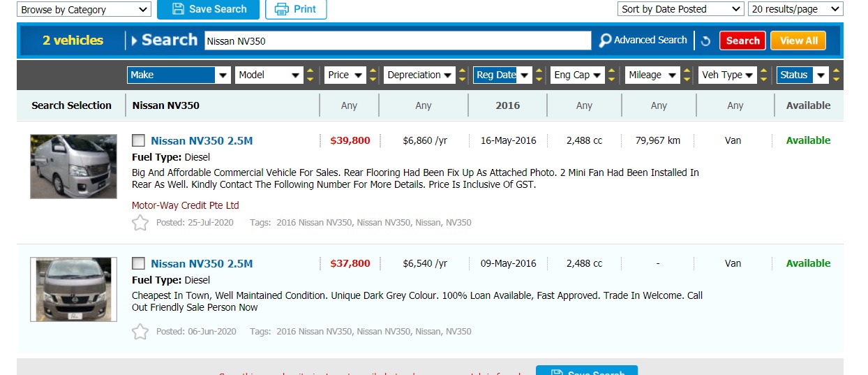
Task: Open the 20 results/page dropdown
Action: click(x=795, y=9)
